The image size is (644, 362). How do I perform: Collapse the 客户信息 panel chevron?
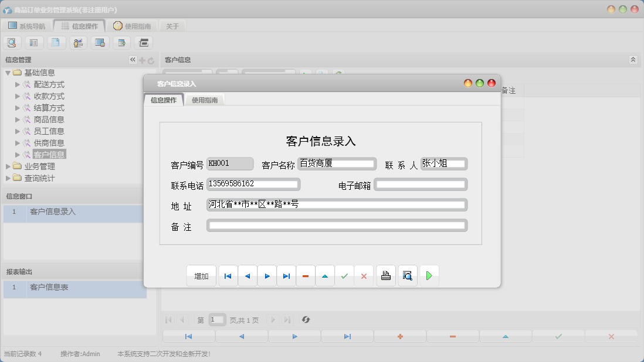tap(632, 59)
